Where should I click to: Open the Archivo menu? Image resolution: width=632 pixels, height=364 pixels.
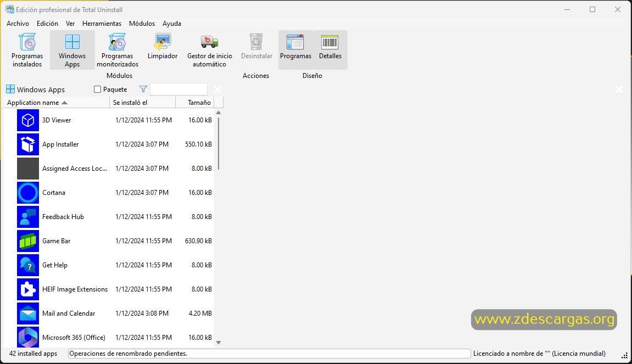click(x=18, y=24)
